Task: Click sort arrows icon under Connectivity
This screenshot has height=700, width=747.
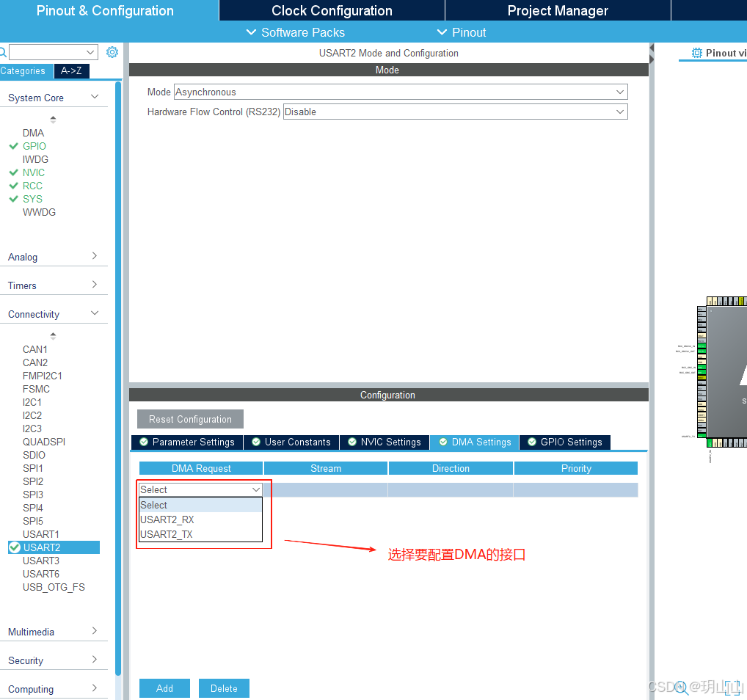Action: [53, 336]
